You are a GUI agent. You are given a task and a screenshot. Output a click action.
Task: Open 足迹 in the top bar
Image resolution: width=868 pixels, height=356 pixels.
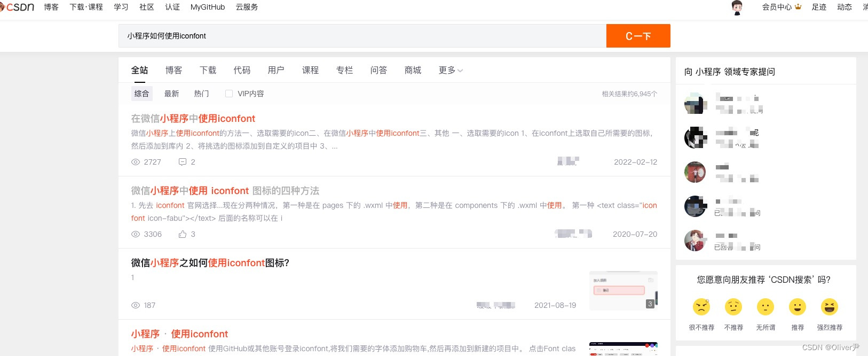(819, 7)
